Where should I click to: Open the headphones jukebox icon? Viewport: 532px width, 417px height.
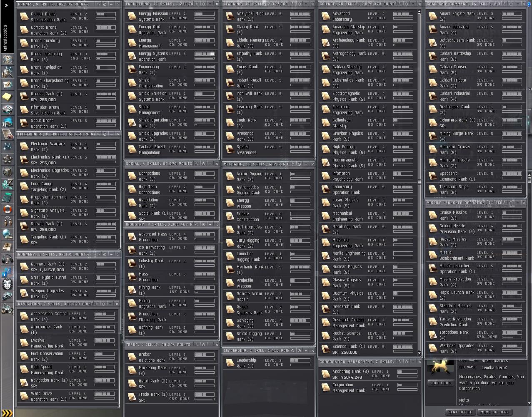(7, 259)
